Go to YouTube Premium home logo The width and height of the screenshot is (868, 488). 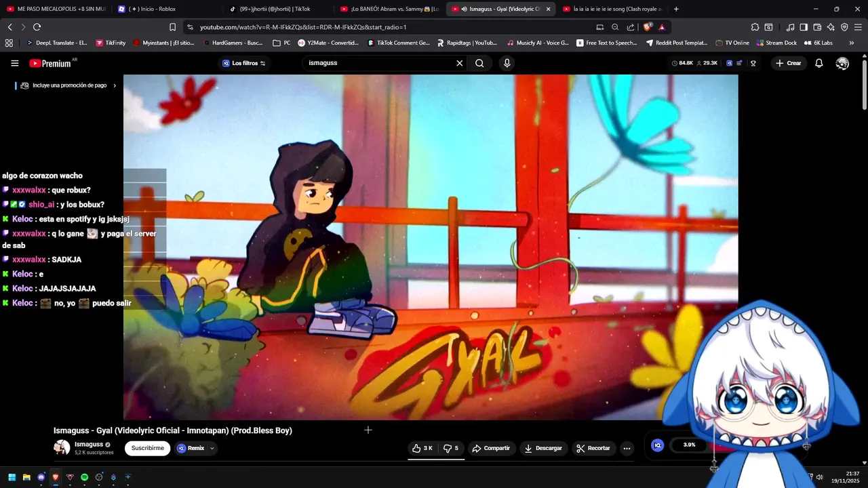click(x=50, y=63)
